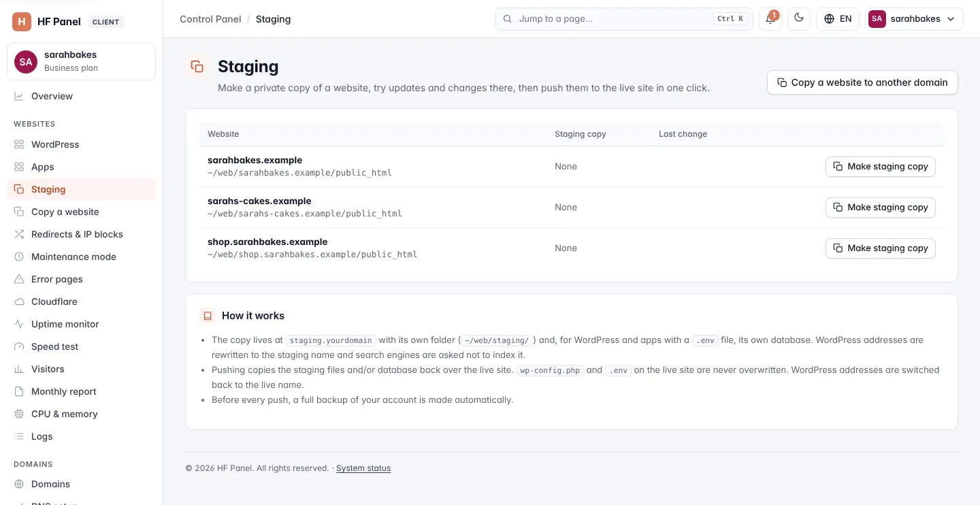Click the Staging page heading icon
980x505 pixels.
(x=197, y=67)
